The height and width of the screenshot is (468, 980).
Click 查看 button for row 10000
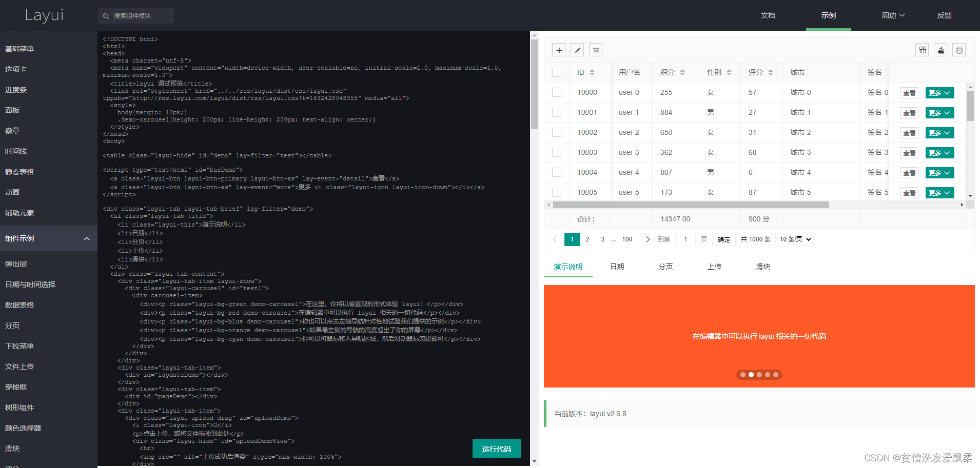(x=909, y=93)
